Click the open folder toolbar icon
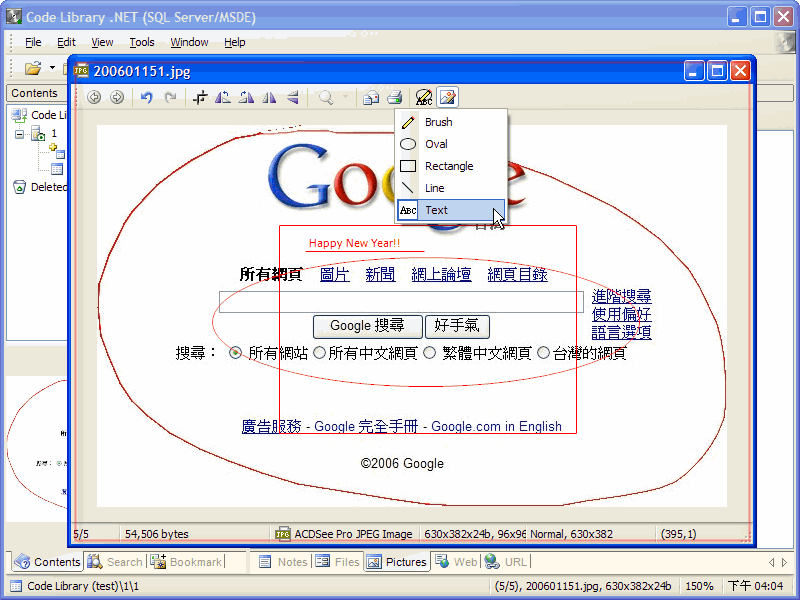Image resolution: width=800 pixels, height=600 pixels. tap(33, 68)
